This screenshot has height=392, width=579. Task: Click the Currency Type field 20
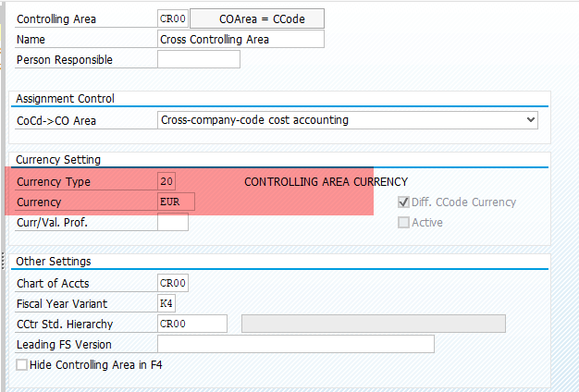pos(166,181)
